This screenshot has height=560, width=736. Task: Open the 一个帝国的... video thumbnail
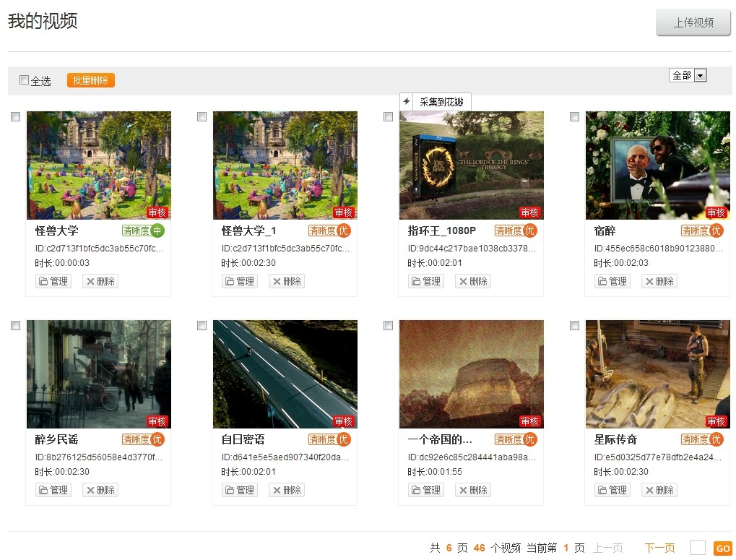(471, 374)
